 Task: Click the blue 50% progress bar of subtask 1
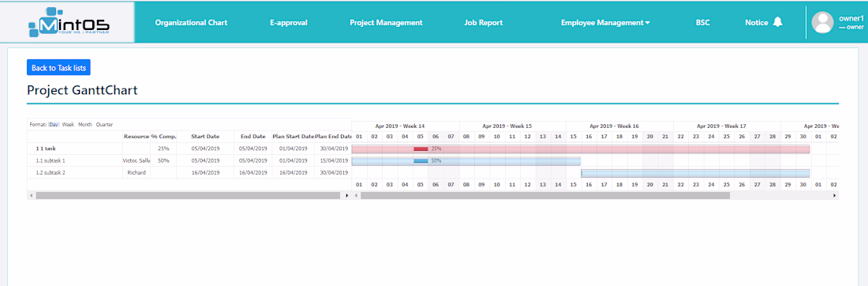pyautogui.click(x=421, y=160)
